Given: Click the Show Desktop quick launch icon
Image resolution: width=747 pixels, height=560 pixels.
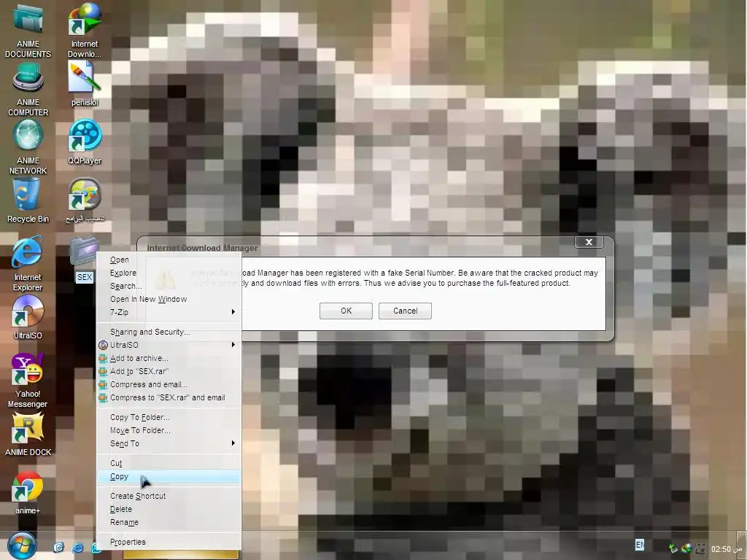Looking at the screenshot, I should click(58, 547).
